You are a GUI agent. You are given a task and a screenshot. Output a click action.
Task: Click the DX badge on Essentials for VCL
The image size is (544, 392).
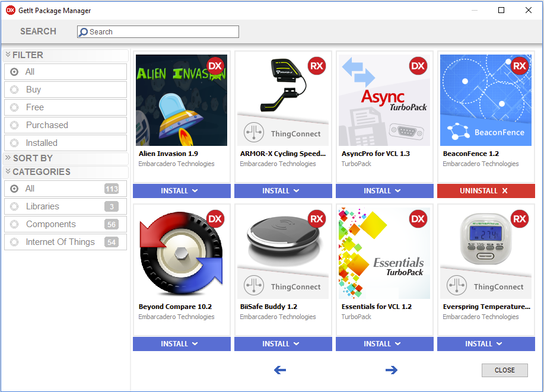click(418, 219)
